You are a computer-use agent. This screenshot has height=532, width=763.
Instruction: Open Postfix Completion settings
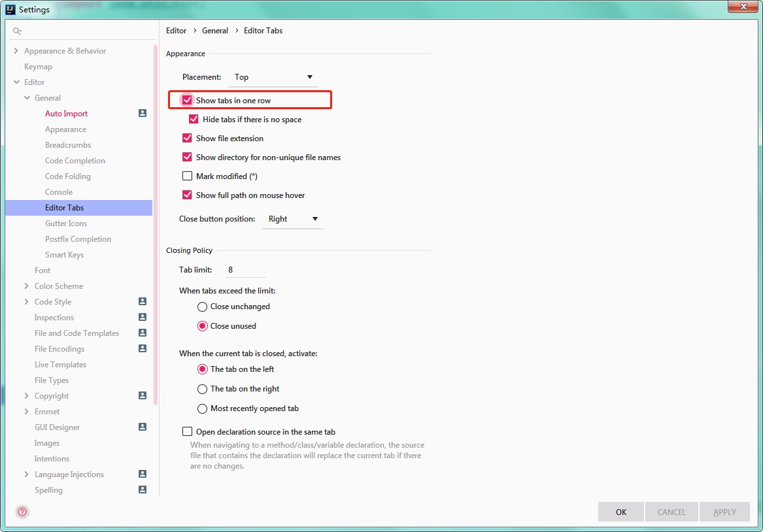(x=78, y=239)
